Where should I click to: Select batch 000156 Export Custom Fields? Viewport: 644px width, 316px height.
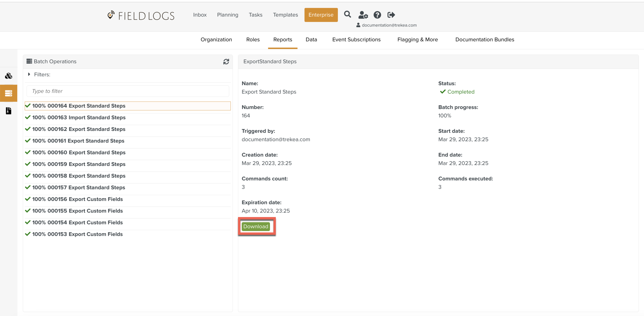(x=77, y=199)
